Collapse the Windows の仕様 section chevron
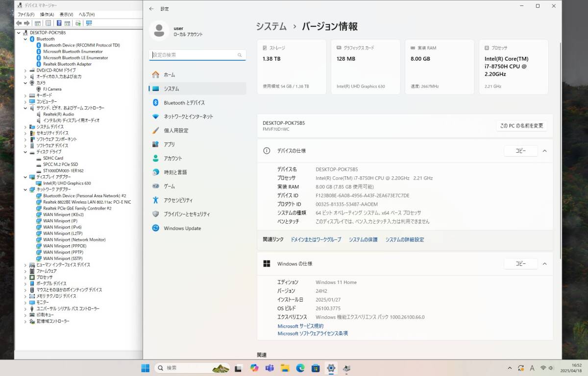Viewport: 588px width, 376px height. (544, 263)
